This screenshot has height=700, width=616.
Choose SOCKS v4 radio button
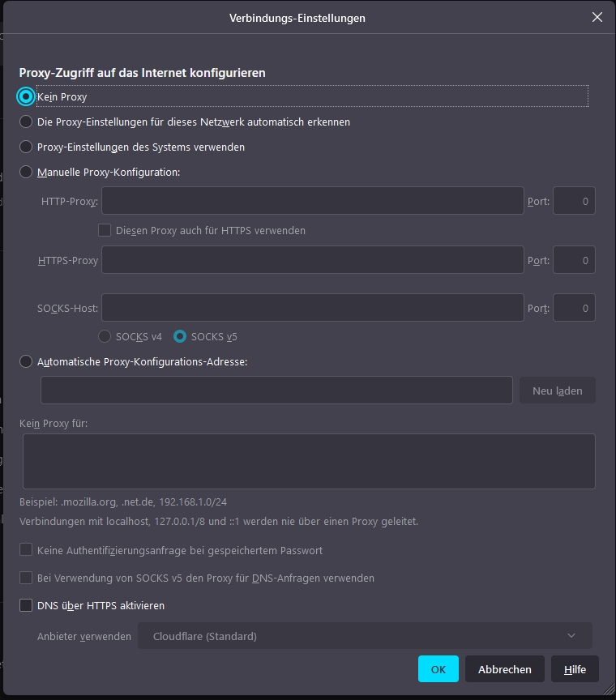pyautogui.click(x=105, y=336)
